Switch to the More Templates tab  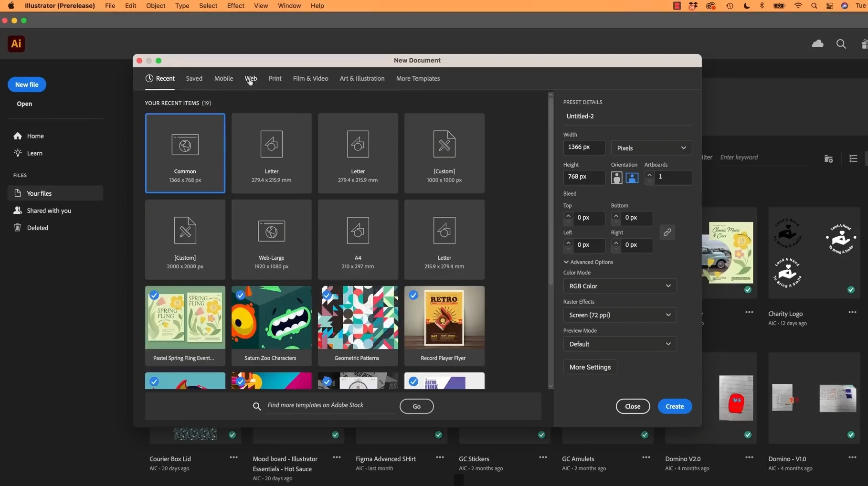pos(418,79)
